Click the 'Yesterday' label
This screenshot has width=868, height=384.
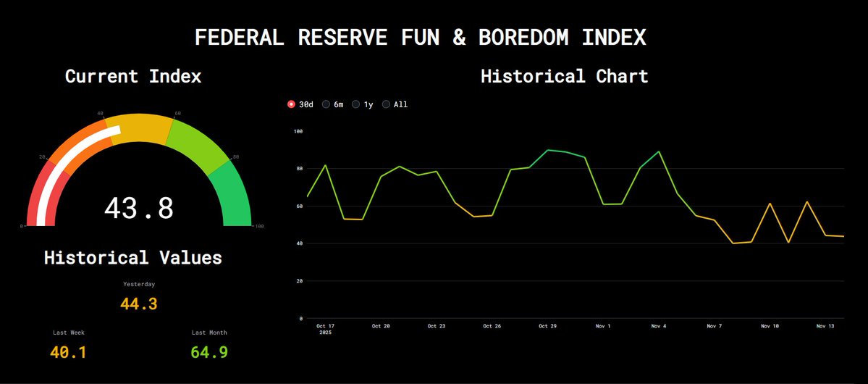139,284
